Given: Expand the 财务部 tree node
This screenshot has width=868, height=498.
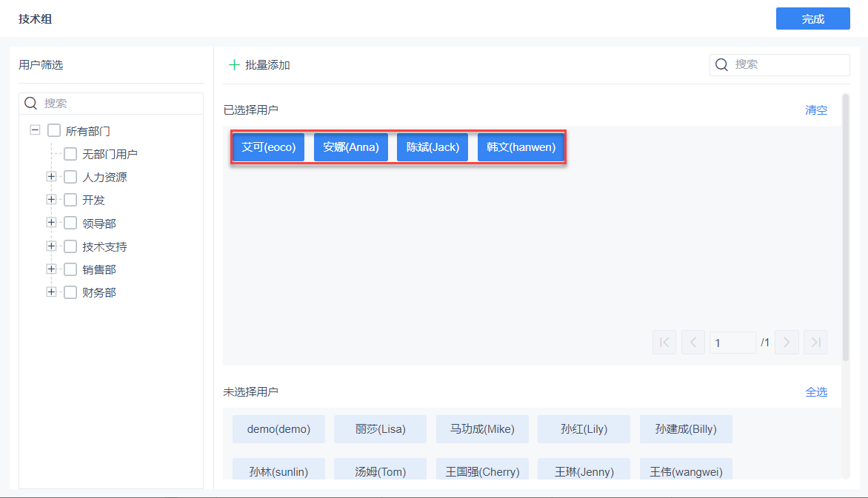Looking at the screenshot, I should [x=52, y=292].
